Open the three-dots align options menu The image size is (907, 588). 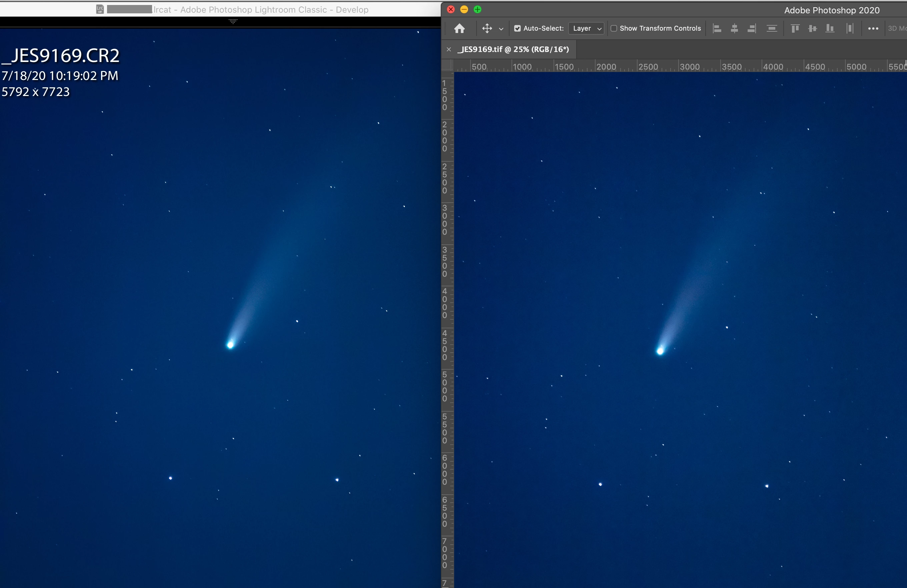point(873,29)
